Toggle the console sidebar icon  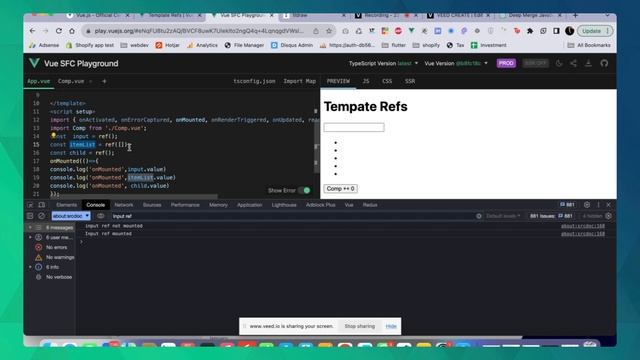[x=30, y=216]
